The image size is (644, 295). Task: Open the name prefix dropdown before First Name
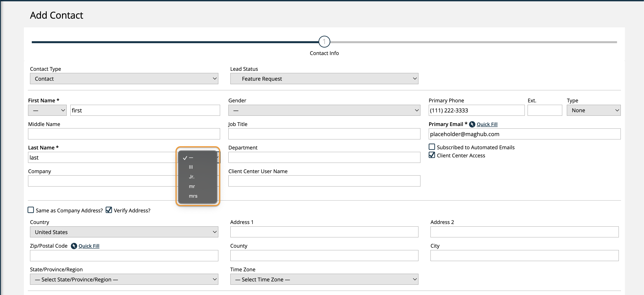(x=47, y=110)
